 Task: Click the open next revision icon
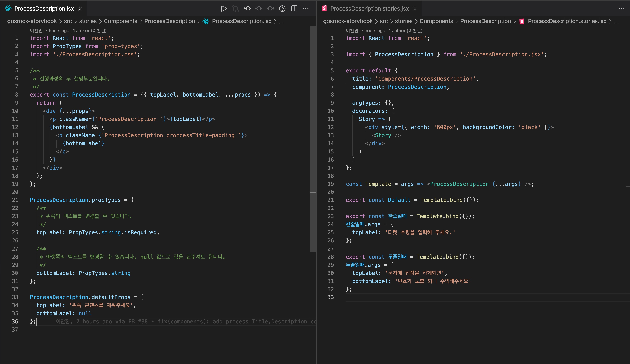[x=270, y=9]
